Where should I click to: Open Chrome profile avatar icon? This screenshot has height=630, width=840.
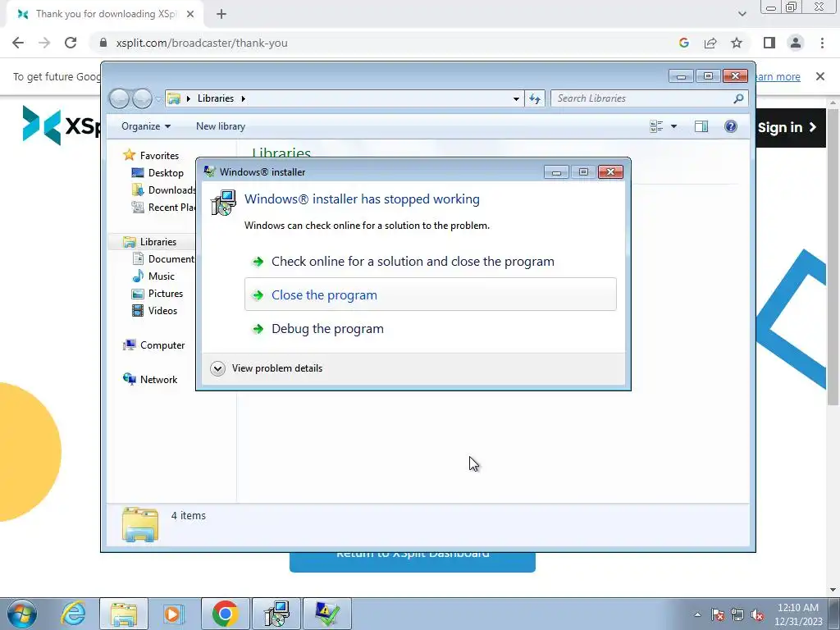[796, 43]
